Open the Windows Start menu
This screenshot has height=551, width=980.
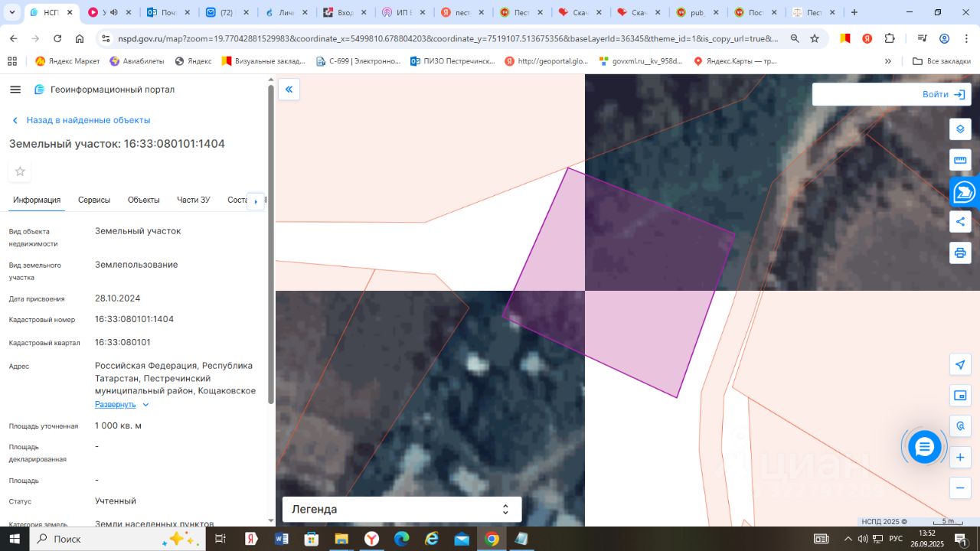(15, 539)
